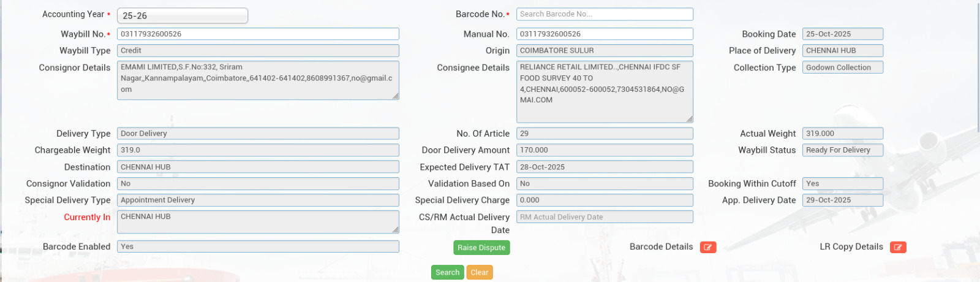This screenshot has width=980, height=282.
Task: Grab the Consignor Details resize handle
Action: pos(396,96)
